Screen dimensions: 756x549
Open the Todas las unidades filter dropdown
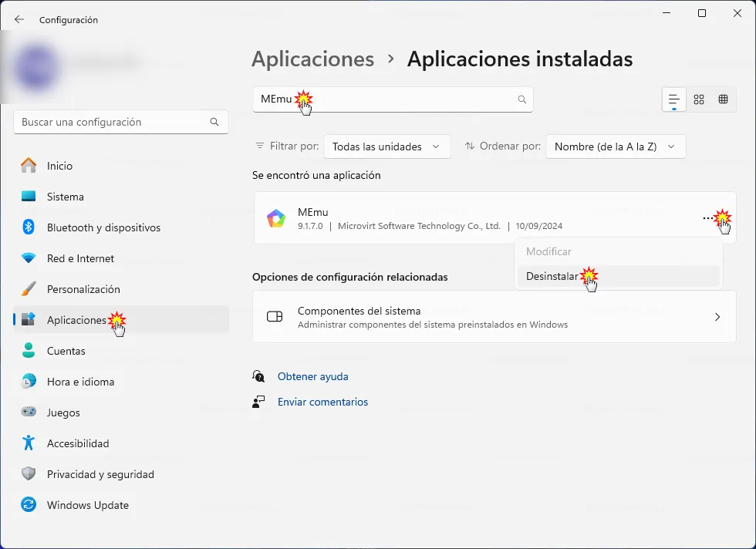[x=387, y=147]
